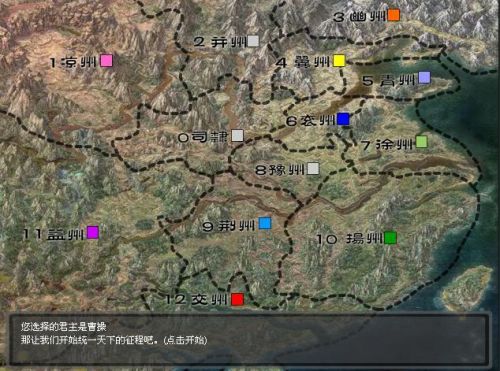Click the white swatch beside 8豫州

313,169
